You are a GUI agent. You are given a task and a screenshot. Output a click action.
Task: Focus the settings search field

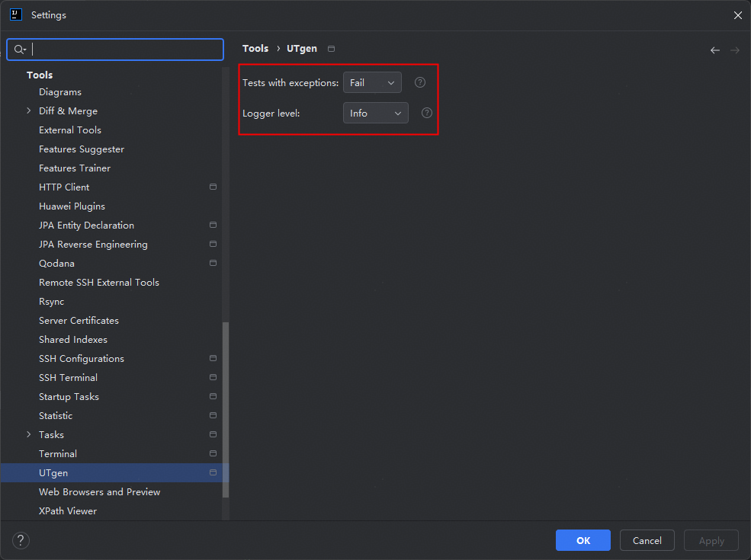(x=126, y=50)
